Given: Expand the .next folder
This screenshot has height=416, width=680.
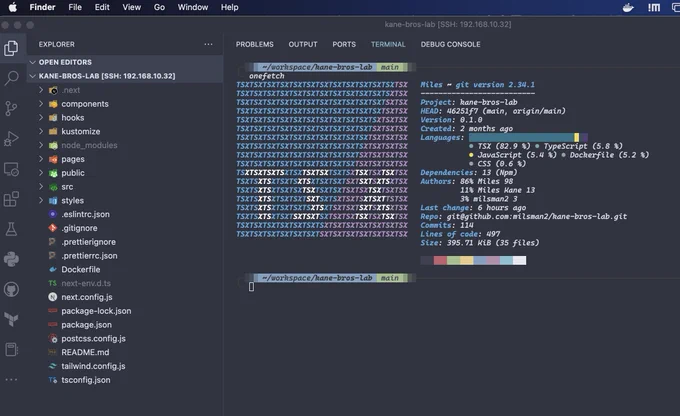Looking at the screenshot, I should click(41, 90).
